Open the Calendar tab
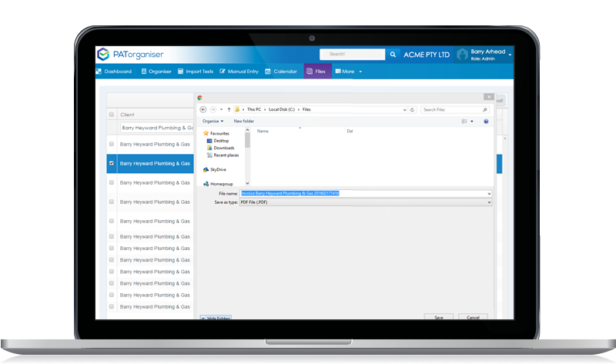616x364 pixels. click(281, 72)
